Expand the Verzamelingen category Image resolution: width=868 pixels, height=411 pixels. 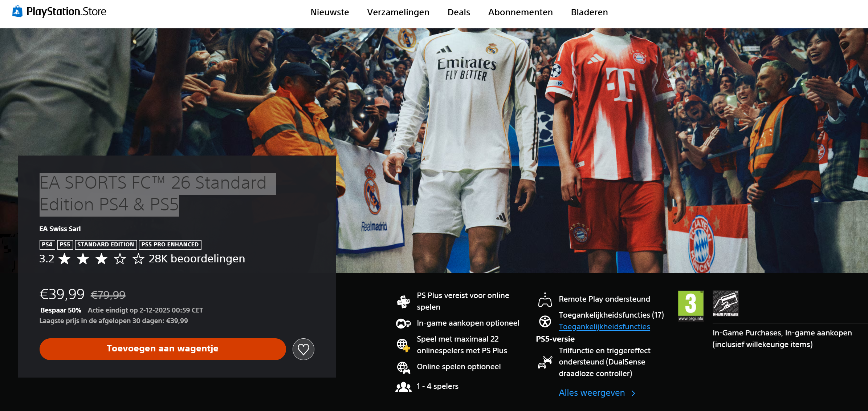tap(398, 12)
